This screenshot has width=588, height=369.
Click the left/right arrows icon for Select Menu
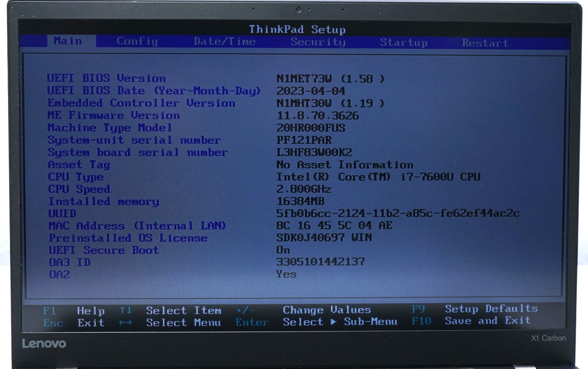[126, 323]
